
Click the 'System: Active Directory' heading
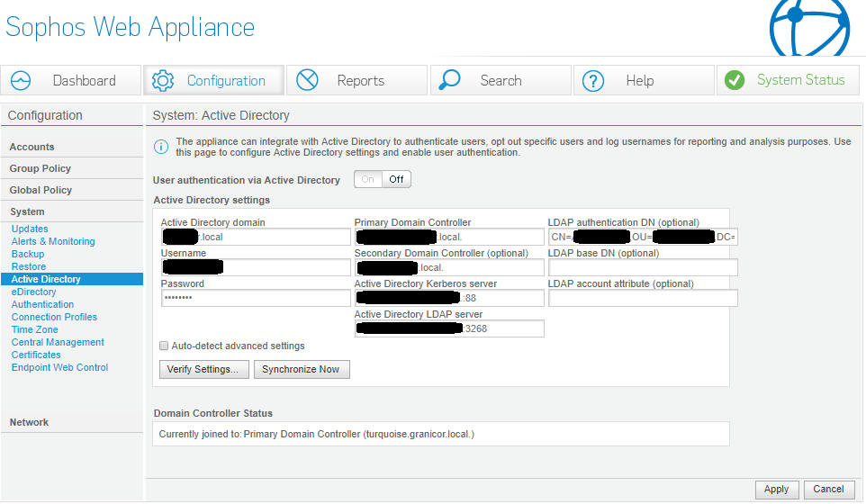[x=221, y=115]
